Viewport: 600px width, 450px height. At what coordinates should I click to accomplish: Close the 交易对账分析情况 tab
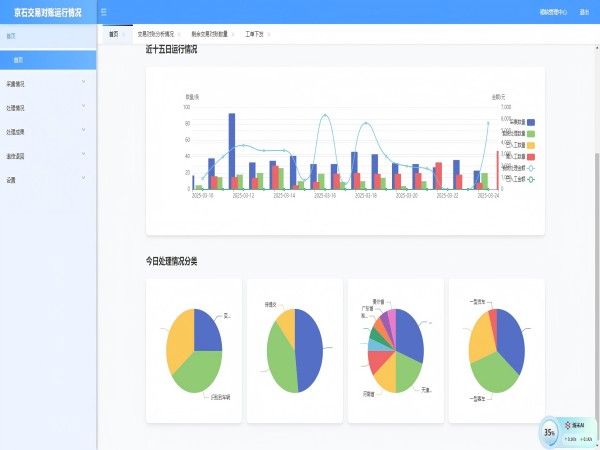[181, 34]
